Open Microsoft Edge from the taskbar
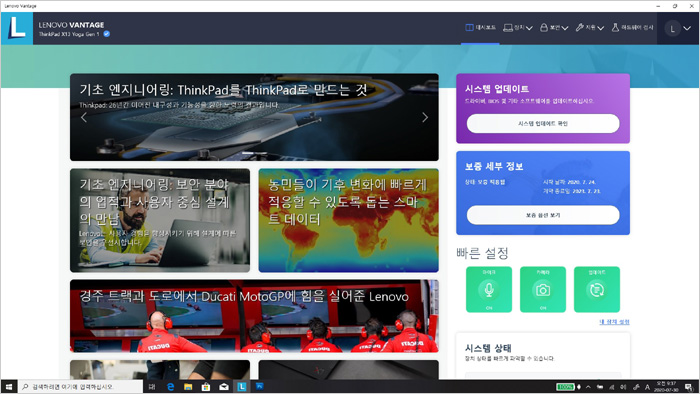 [x=170, y=387]
